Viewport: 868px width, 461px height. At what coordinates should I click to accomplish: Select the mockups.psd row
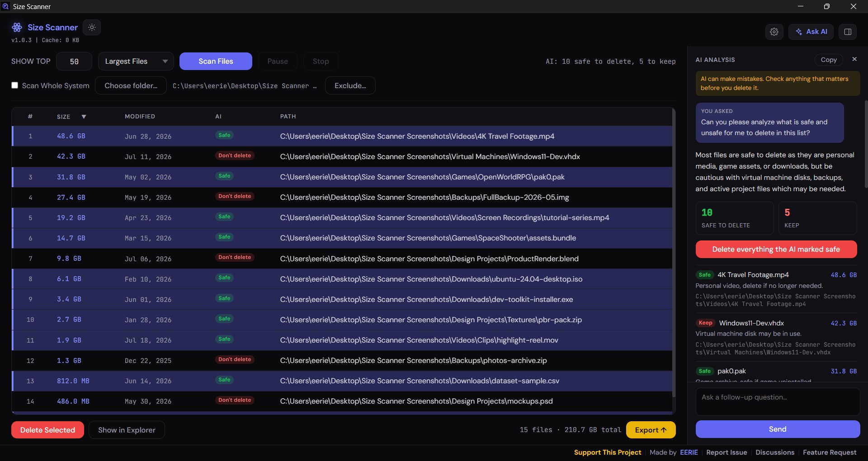pos(342,401)
